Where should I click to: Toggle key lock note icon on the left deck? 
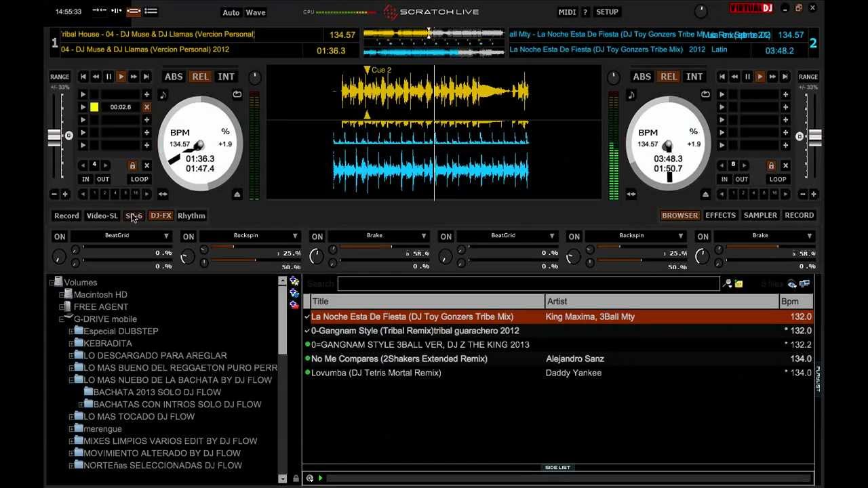click(163, 95)
